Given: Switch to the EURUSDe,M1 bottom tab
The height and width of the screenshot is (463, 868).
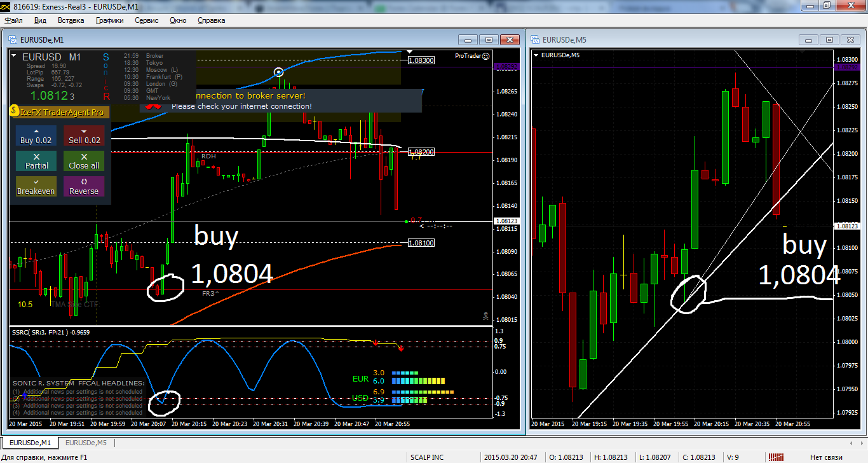Looking at the screenshot, I should tap(29, 443).
